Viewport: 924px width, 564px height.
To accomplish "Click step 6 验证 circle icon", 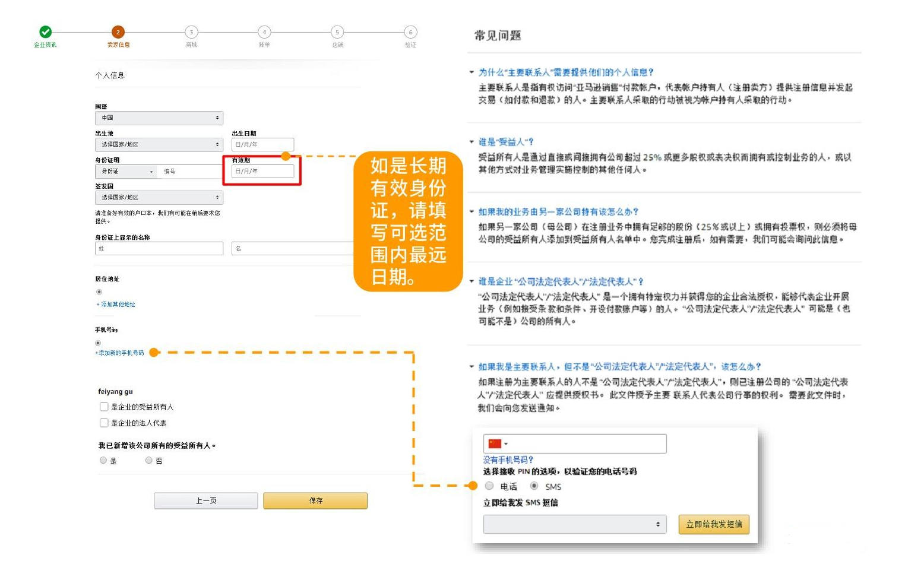I will coord(410,32).
